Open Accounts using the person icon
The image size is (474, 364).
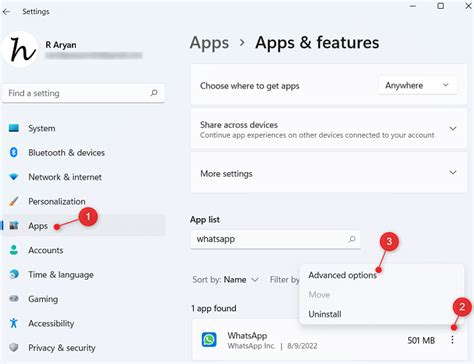(14, 250)
